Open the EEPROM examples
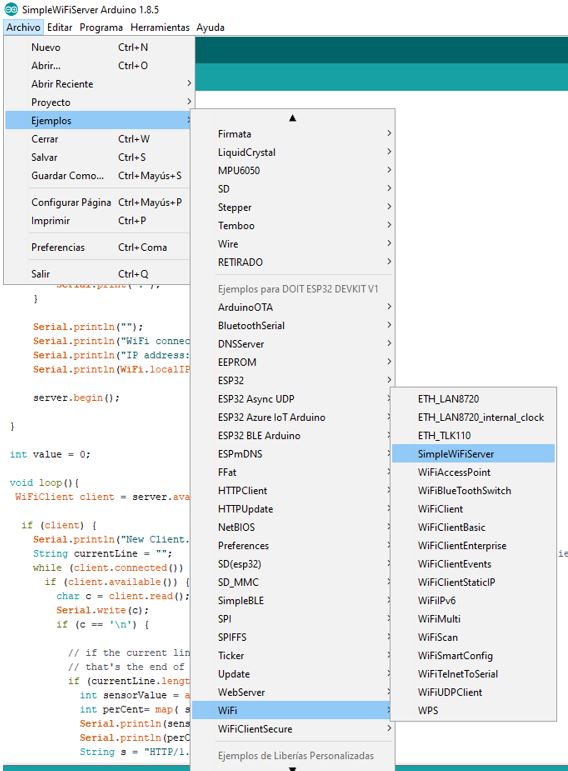This screenshot has width=568, height=771. click(293, 362)
